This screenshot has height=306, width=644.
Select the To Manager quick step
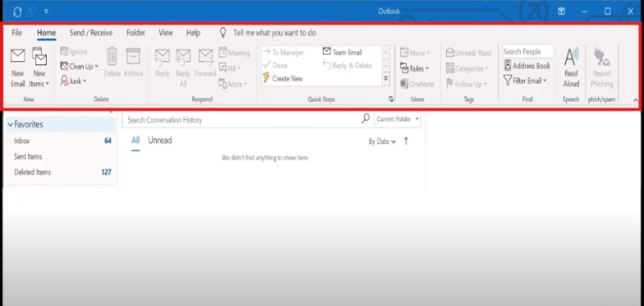click(x=283, y=53)
